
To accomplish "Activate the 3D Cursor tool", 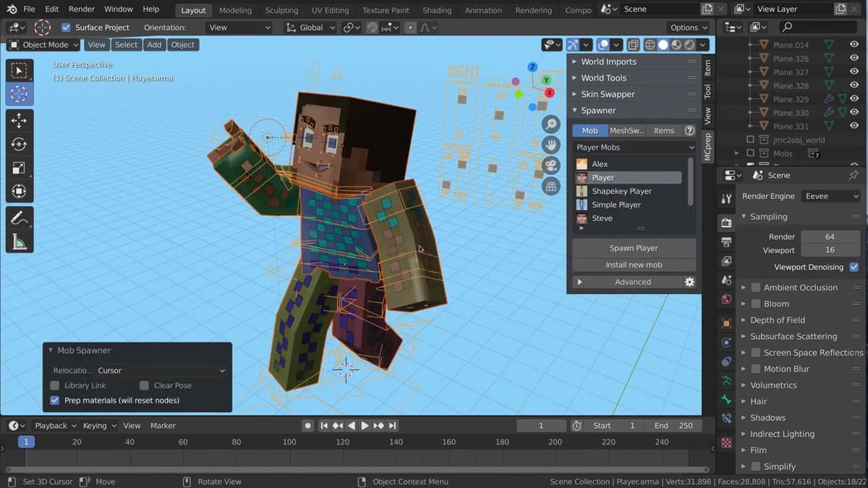I will [x=19, y=94].
